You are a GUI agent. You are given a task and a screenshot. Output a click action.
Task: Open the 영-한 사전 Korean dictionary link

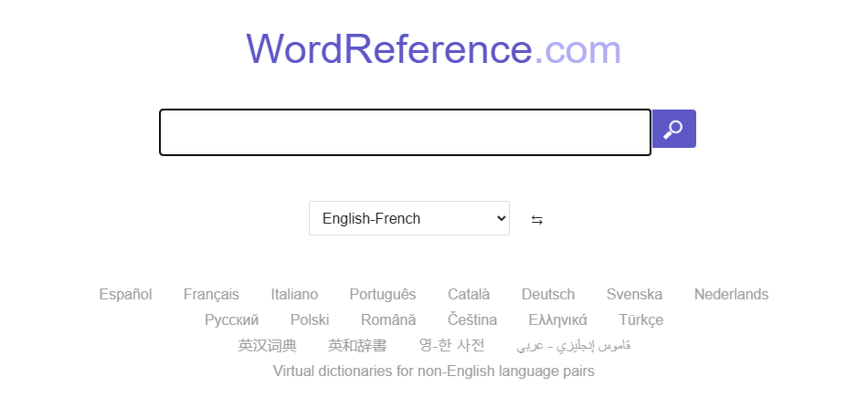click(451, 346)
